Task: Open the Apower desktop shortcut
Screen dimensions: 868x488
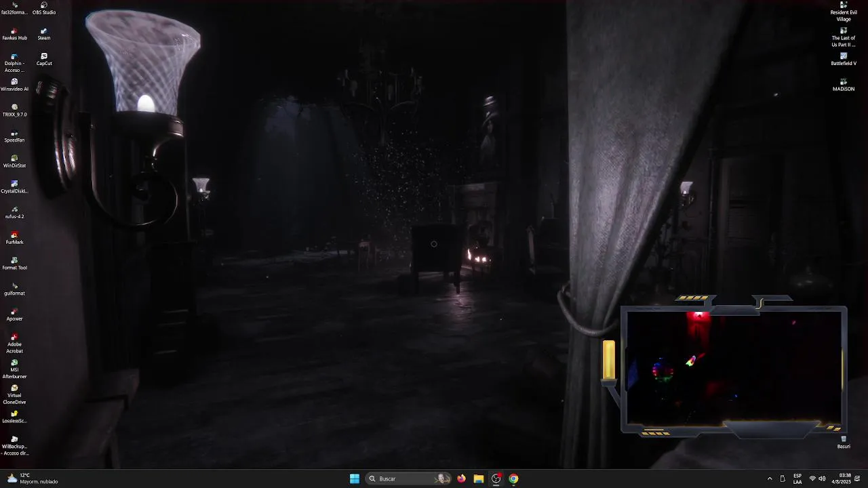Action: 14,314
